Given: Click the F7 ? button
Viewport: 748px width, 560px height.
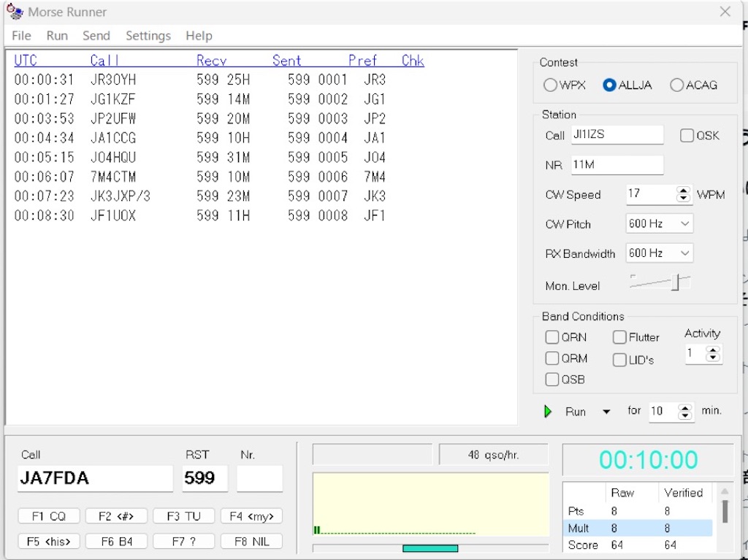Looking at the screenshot, I should (183, 542).
